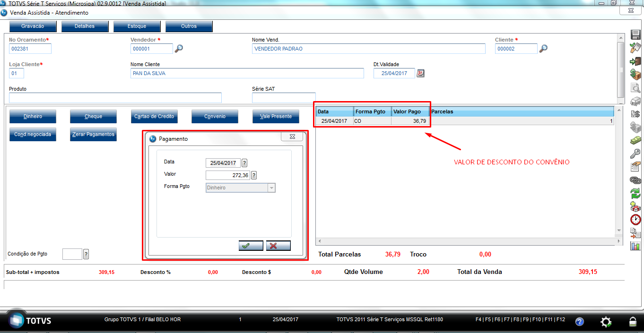Sort by Valor Pago column header
Image resolution: width=644 pixels, height=333 pixels.
[x=410, y=112]
